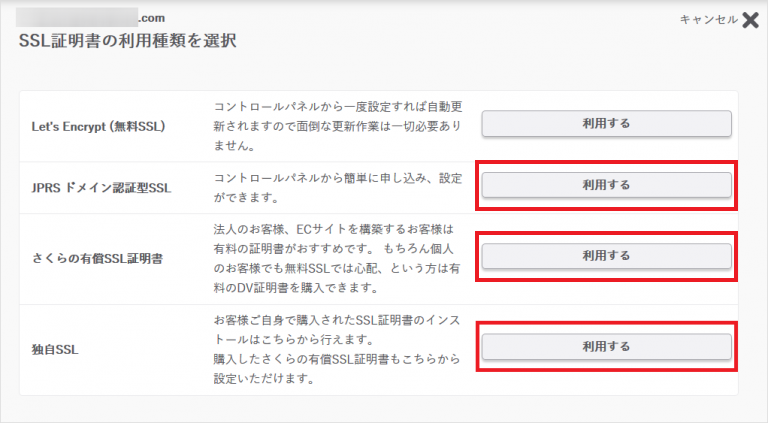Click the .com domain suffix text
Image resolution: width=768 pixels, height=423 pixels.
pyautogui.click(x=152, y=17)
